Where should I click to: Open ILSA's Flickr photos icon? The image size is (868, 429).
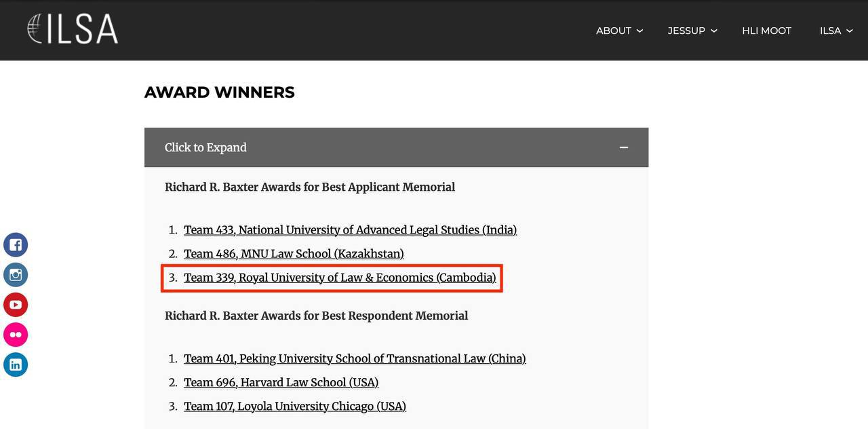16,335
